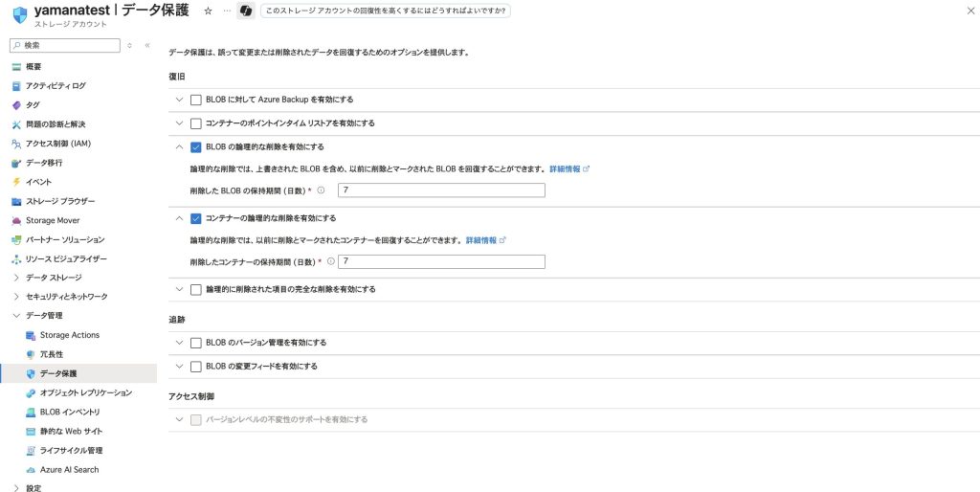Collapse the コンテナーの論理的な削除 section chevron

click(x=179, y=218)
